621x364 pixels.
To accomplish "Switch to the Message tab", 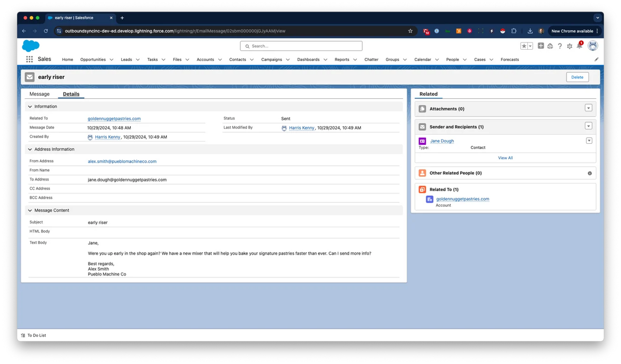I will (39, 94).
